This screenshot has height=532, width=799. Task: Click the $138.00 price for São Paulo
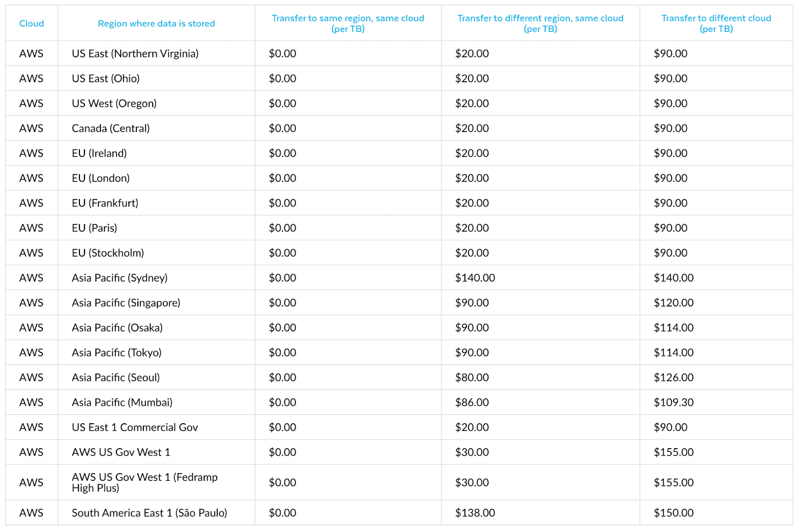(475, 513)
